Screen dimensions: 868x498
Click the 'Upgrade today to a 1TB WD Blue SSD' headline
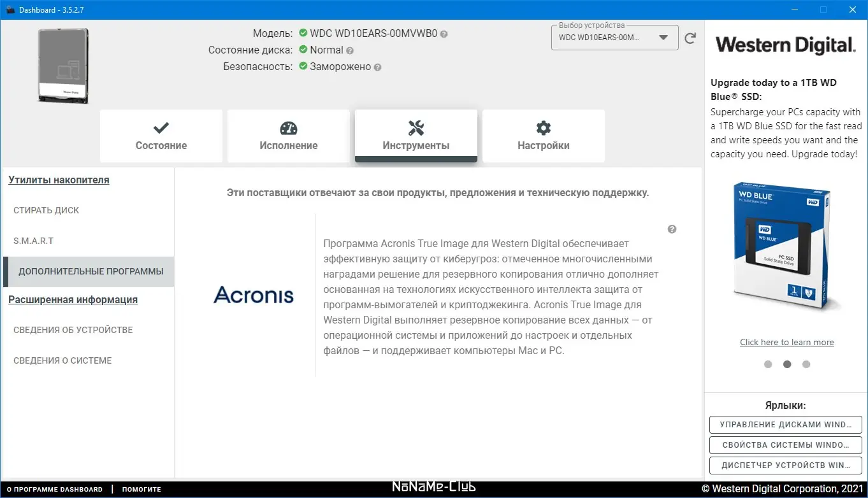click(774, 90)
